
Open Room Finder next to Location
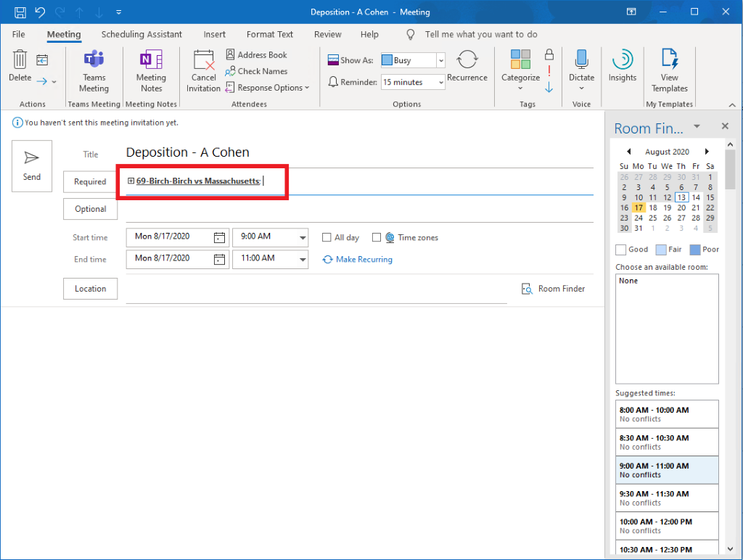pyautogui.click(x=553, y=289)
